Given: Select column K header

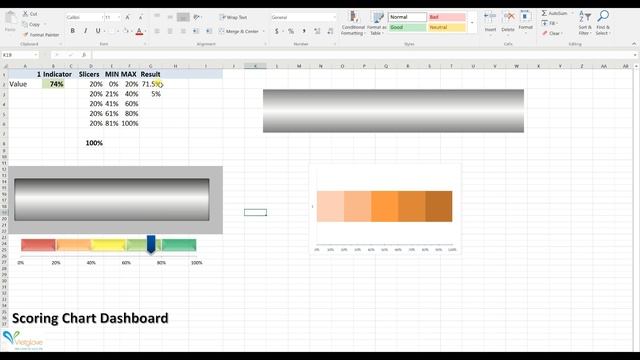Looking at the screenshot, I should [255, 66].
